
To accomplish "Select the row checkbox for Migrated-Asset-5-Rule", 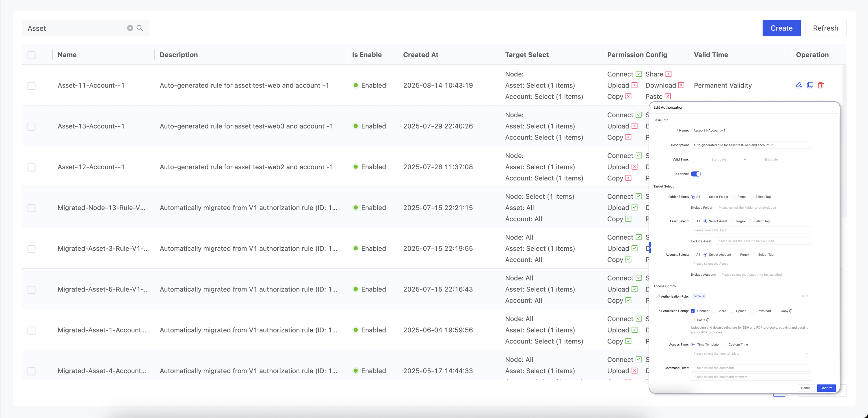I will pos(31,289).
